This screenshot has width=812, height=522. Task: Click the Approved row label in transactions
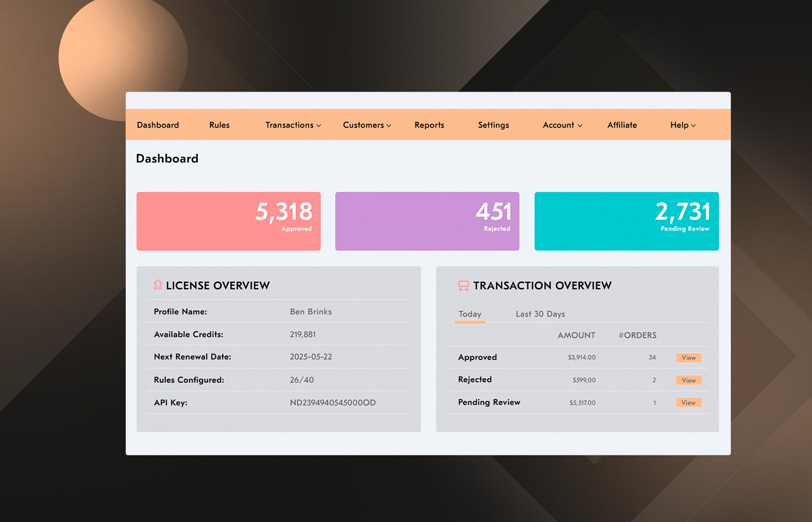point(477,357)
